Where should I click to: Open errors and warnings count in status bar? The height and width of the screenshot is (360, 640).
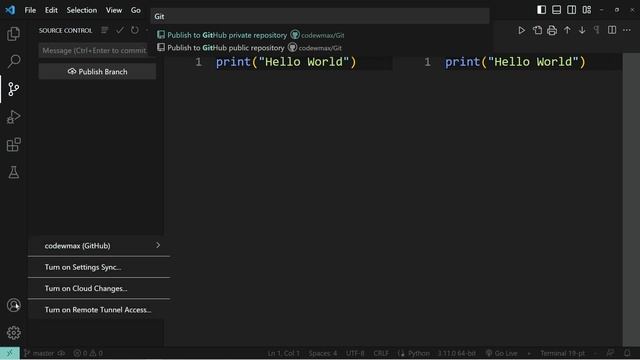(88, 353)
